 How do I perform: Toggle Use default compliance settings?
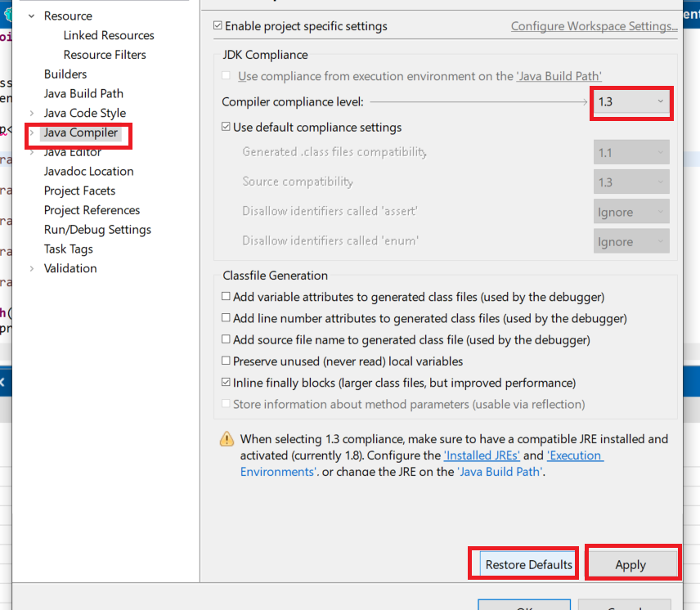(x=227, y=128)
